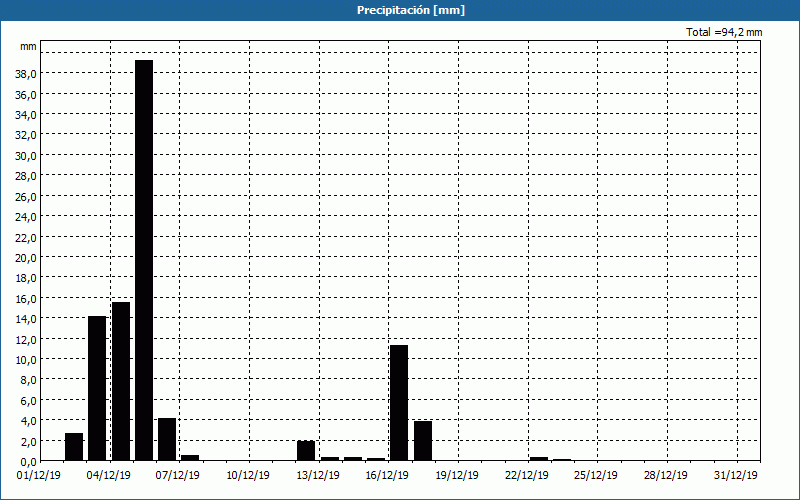Select the 4 mm bar left of 07/12/19
Image resolution: width=800 pixels, height=500 pixels.
(167, 439)
